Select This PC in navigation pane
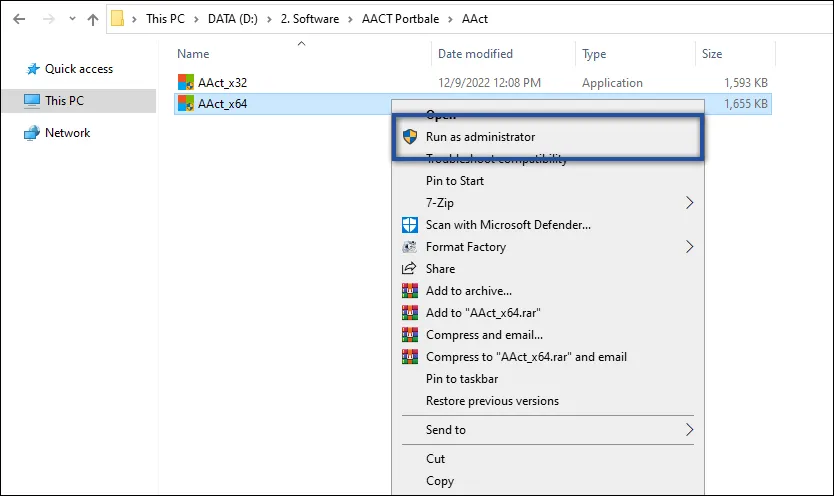 [x=65, y=100]
